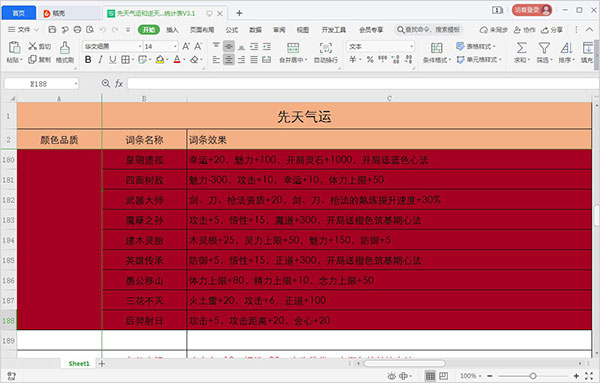Click the thousands separator icon
This screenshot has height=383, width=600.
point(382,59)
